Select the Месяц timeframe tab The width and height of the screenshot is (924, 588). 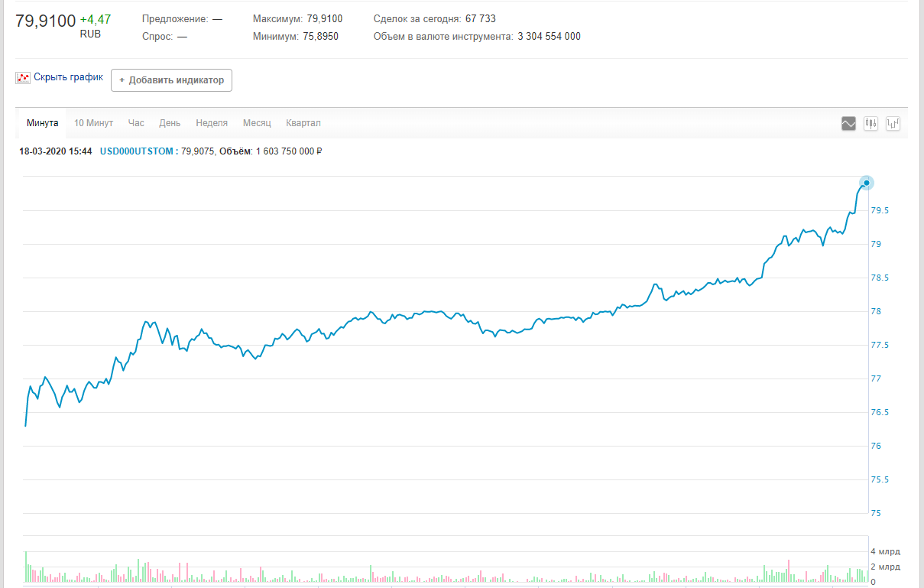257,123
